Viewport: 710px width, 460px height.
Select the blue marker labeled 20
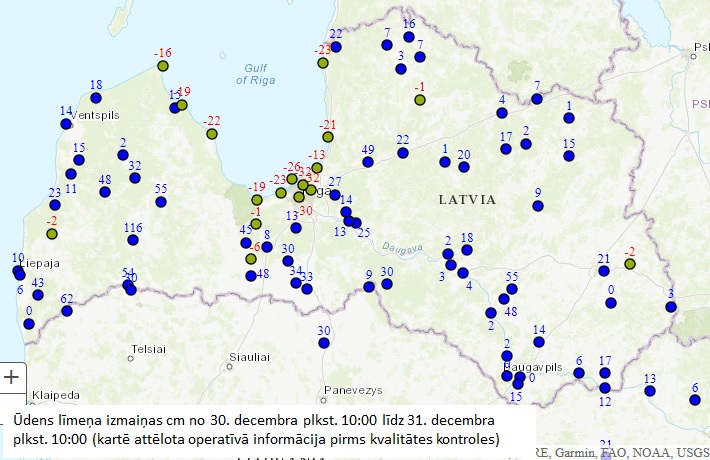[x=464, y=167]
